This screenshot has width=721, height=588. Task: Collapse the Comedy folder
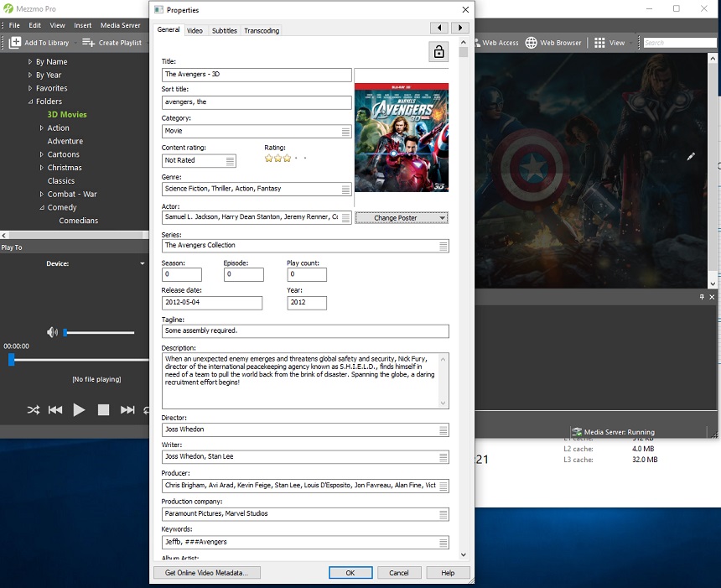click(x=41, y=207)
